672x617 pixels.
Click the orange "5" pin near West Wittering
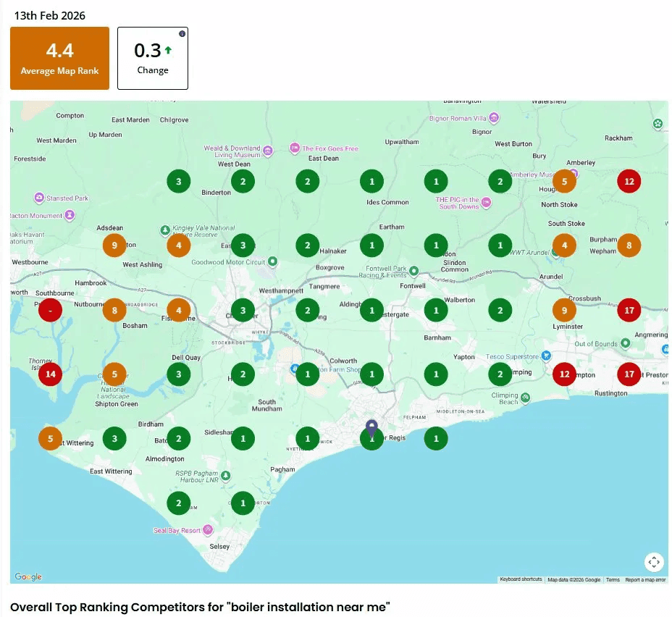[50, 438]
